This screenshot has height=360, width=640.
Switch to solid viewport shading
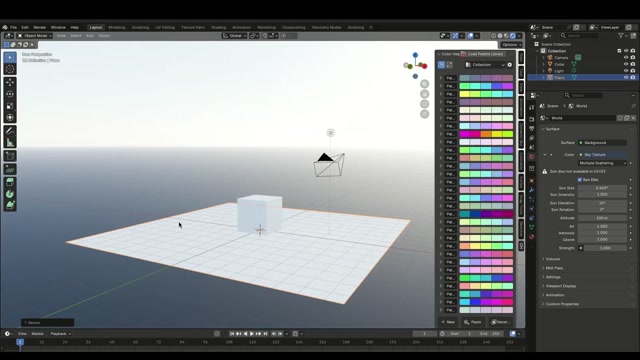[x=500, y=36]
